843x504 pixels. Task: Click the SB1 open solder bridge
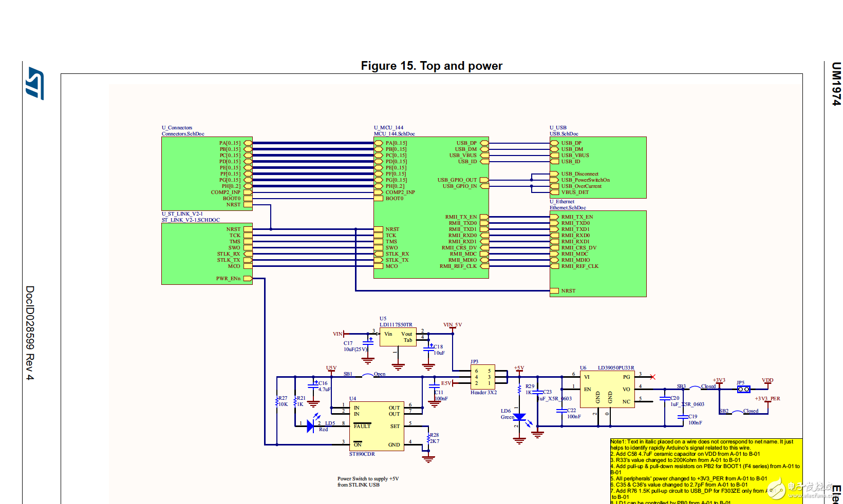point(367,375)
